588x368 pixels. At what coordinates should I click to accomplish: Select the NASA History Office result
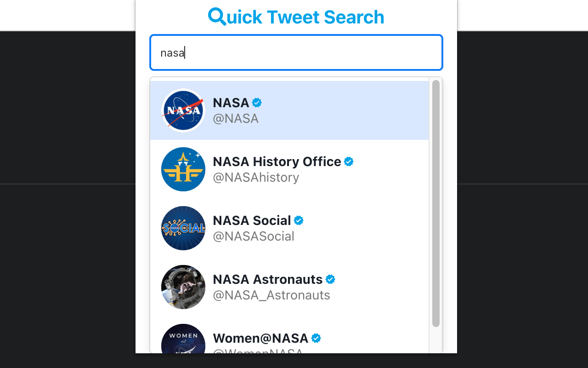click(x=289, y=169)
